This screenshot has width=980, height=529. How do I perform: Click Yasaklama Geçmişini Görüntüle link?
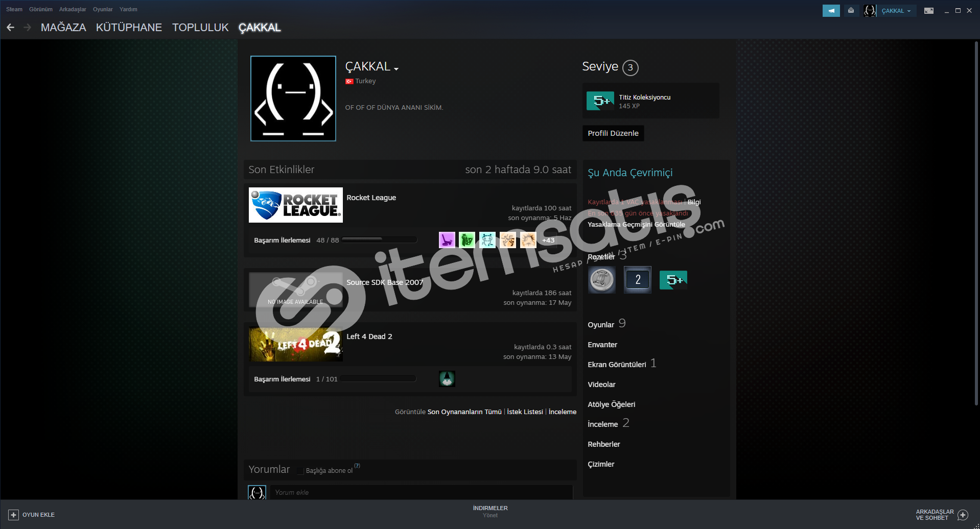636,224
